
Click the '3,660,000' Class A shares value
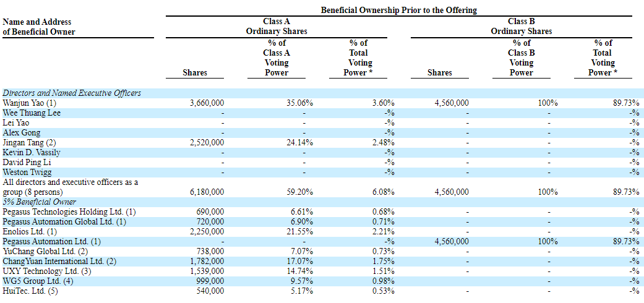click(x=207, y=103)
